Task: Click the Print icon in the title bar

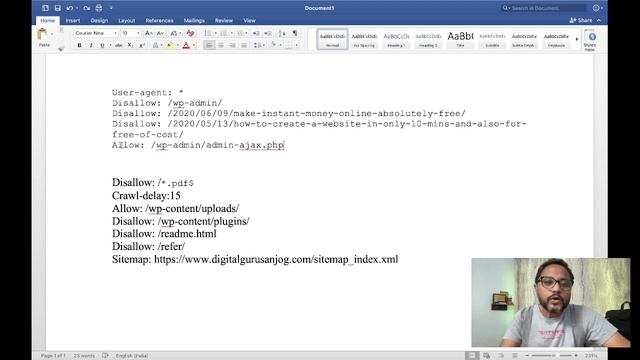Action: click(x=99, y=8)
